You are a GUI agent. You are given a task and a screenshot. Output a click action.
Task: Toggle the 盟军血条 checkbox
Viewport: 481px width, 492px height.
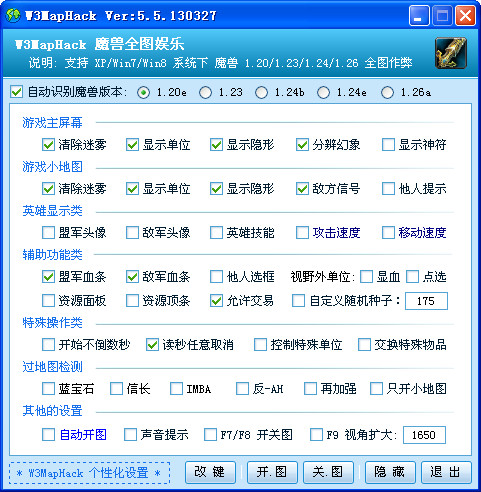[48, 277]
